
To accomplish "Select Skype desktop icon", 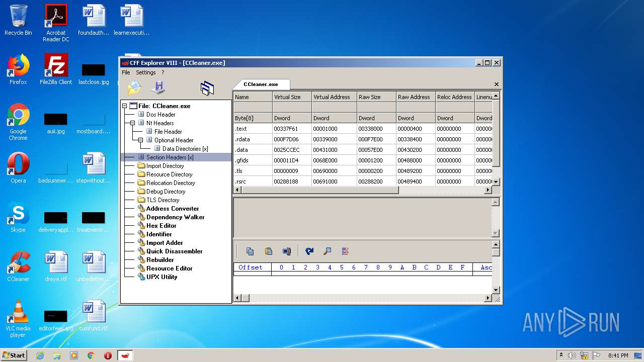I will tap(18, 217).
